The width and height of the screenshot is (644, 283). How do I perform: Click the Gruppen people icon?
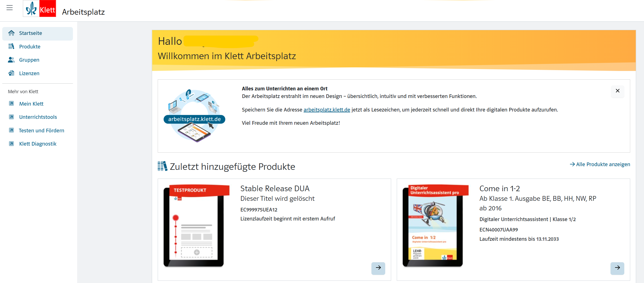coord(11,60)
